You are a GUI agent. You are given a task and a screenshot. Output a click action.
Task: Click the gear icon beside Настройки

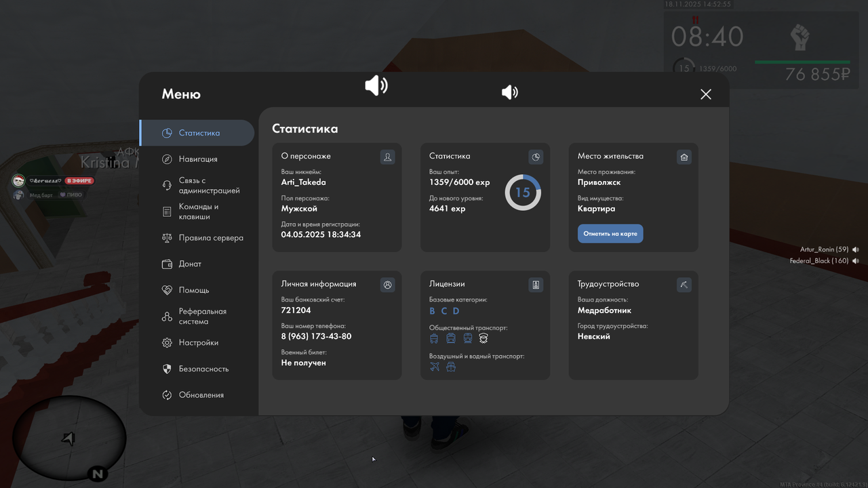[x=167, y=343]
